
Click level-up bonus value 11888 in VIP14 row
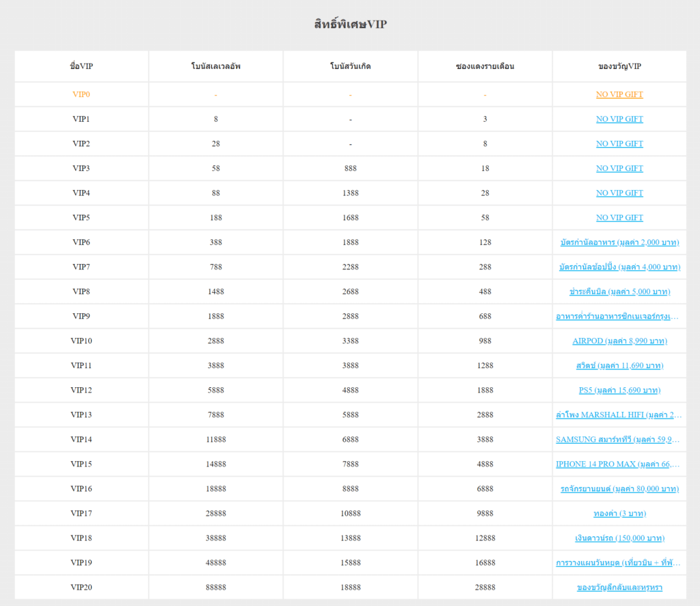[215, 439]
